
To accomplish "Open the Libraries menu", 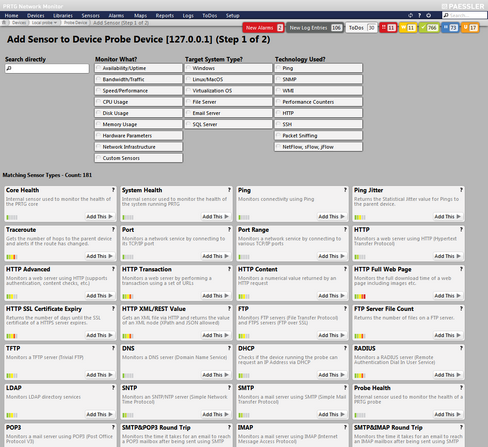I will coord(63,15).
